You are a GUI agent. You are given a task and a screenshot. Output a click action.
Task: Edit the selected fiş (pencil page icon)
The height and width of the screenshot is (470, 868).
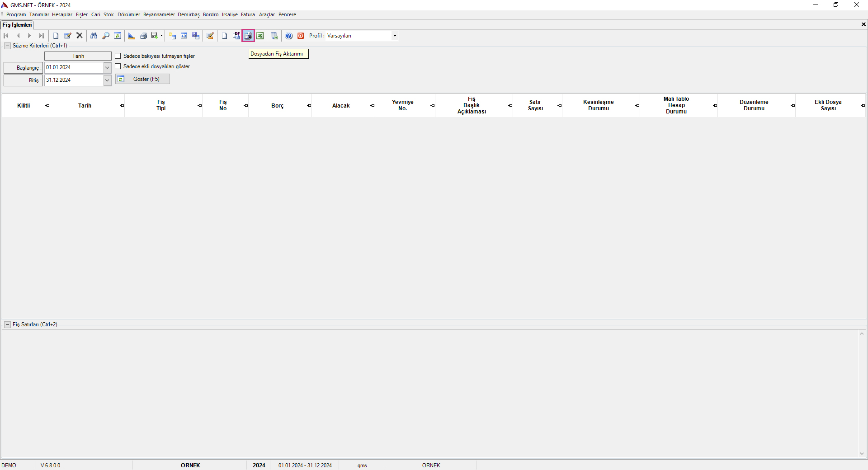(x=67, y=36)
